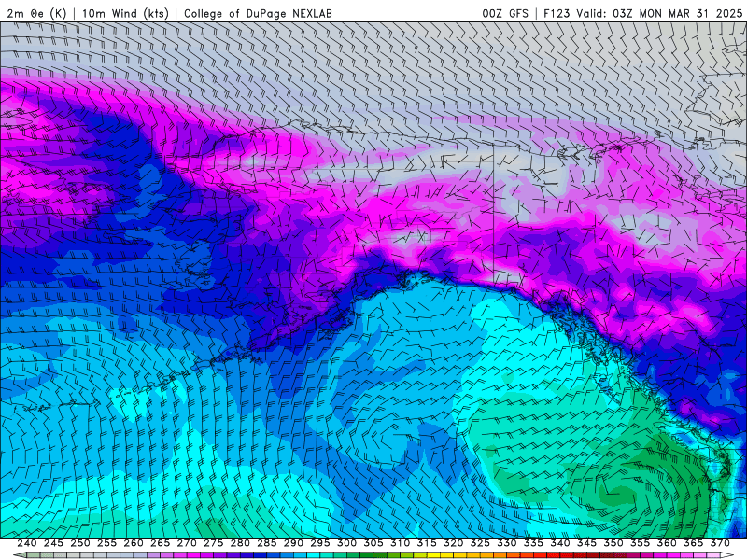Select the 290 colorbar scale label
747x560 pixels.
point(293,543)
